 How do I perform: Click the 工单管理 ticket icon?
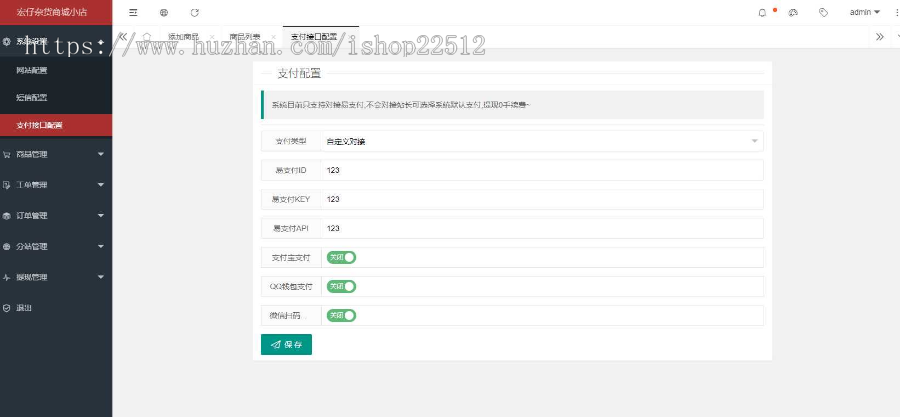pos(7,185)
